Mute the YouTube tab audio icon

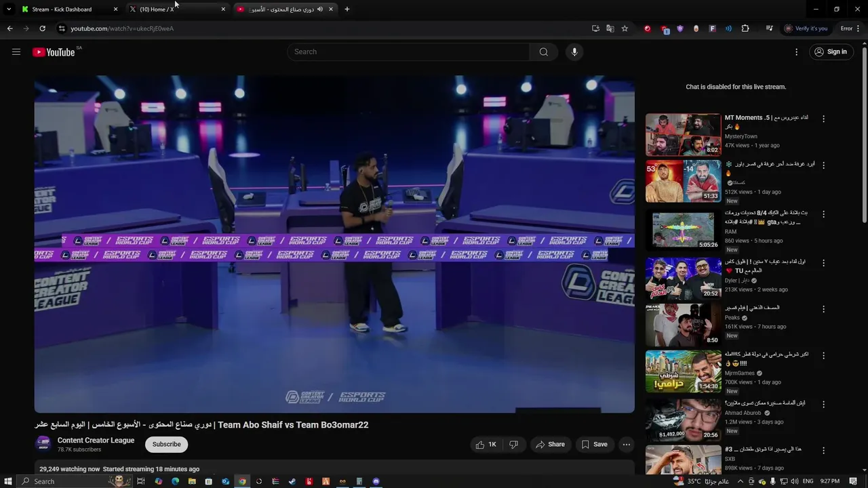(320, 9)
